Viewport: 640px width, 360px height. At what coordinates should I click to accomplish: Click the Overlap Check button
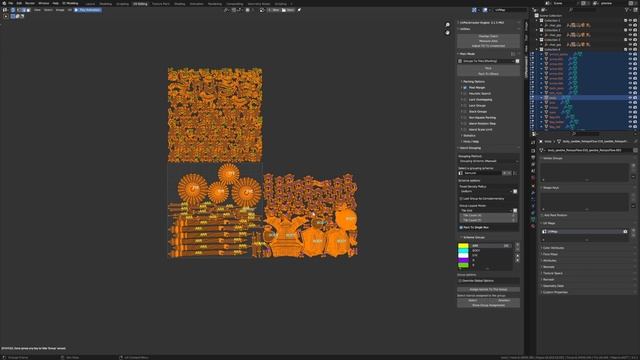(x=489, y=36)
